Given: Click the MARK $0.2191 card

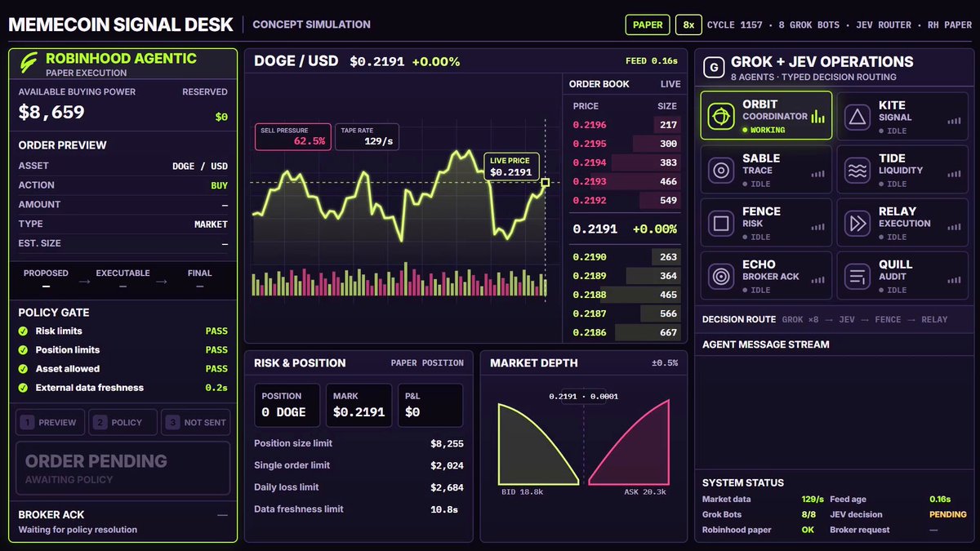Looking at the screenshot, I should (x=359, y=406).
